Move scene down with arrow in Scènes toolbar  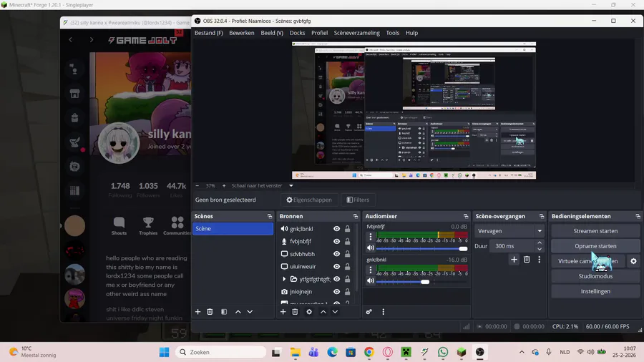(x=250, y=312)
